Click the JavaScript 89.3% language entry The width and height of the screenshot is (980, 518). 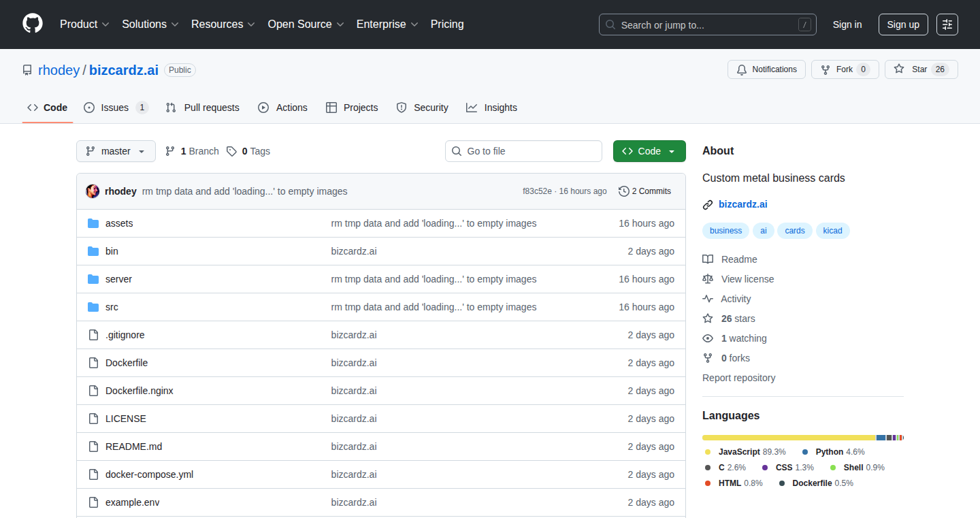745,452
